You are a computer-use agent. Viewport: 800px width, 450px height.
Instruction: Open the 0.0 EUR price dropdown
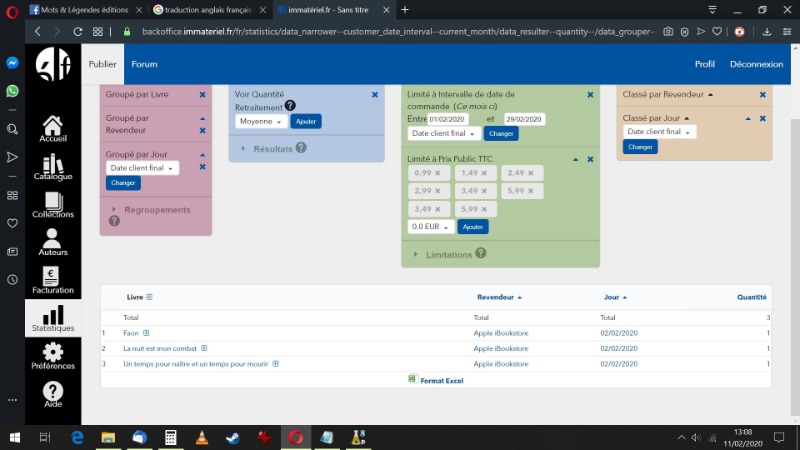click(x=432, y=227)
